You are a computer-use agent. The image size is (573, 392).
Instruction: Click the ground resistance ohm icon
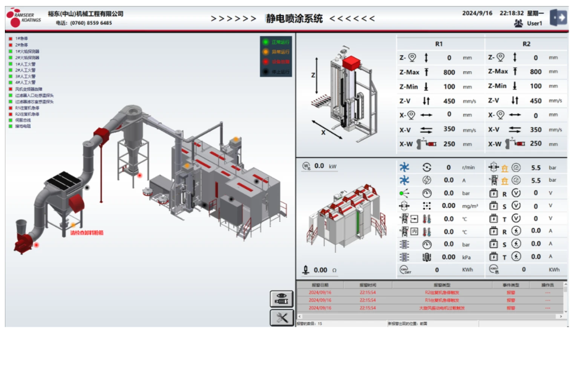[x=306, y=270]
